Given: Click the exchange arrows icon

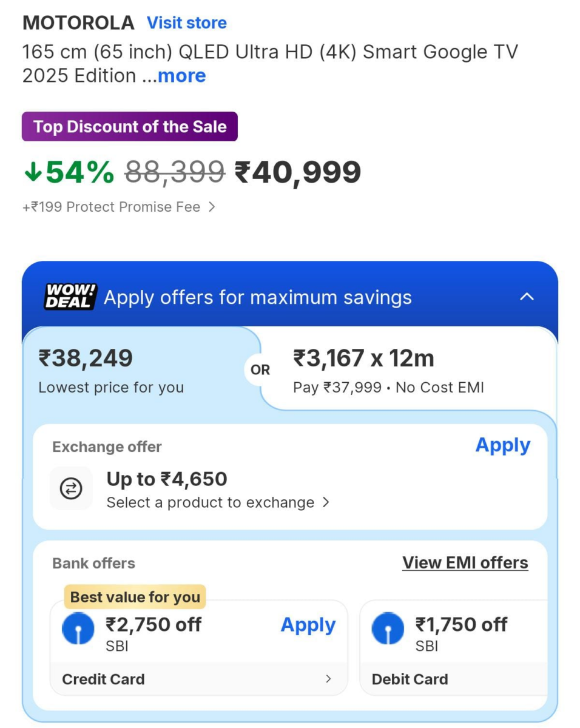Looking at the screenshot, I should click(x=71, y=488).
